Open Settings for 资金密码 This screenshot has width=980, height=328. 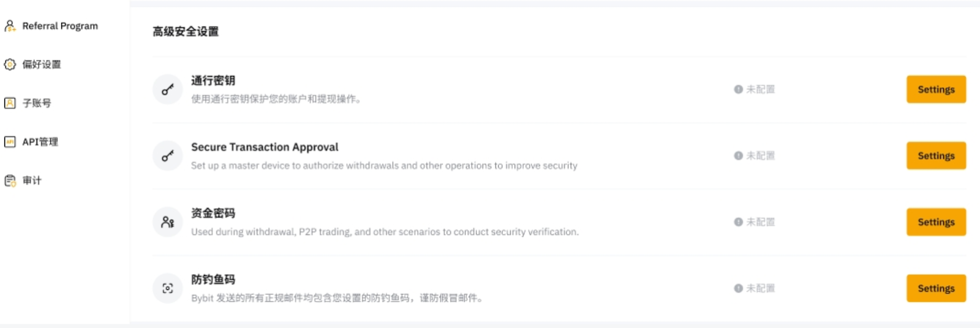[x=936, y=222]
